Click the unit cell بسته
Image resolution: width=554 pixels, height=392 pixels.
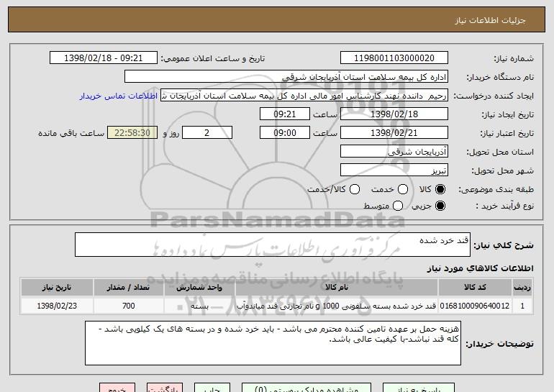coord(199,306)
